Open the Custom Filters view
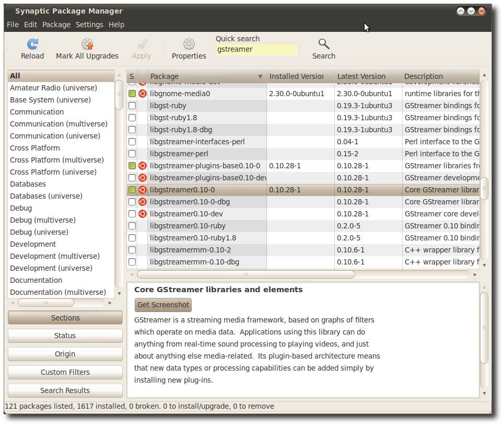504x426 pixels. [65, 372]
